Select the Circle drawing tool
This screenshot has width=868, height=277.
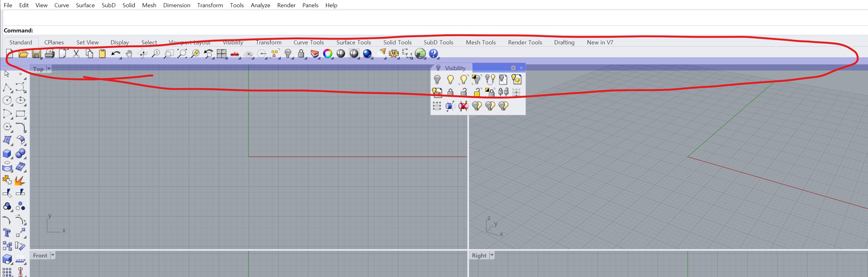[x=7, y=100]
